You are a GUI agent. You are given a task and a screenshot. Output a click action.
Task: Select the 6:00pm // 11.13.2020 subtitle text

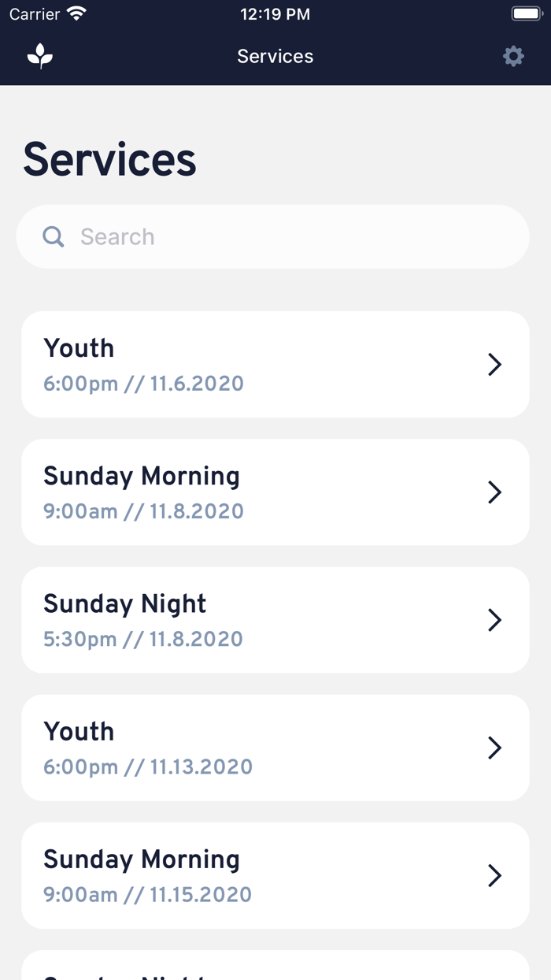[x=148, y=767]
